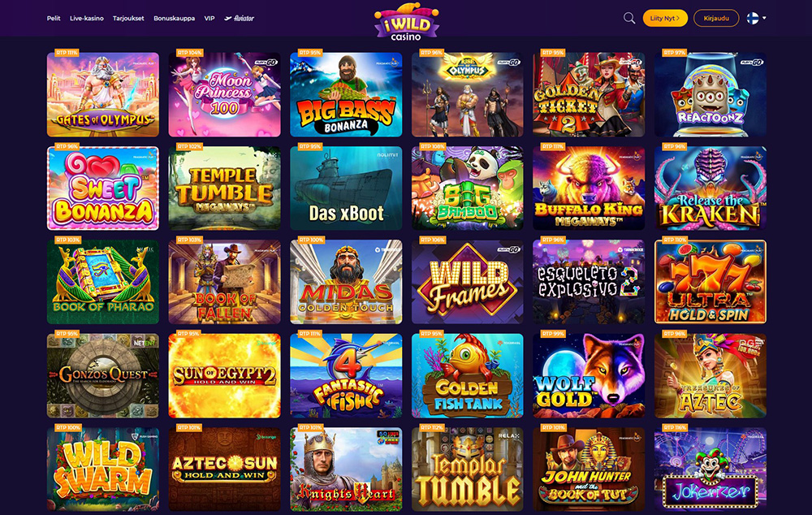Select the Finnish flag language icon
Viewport: 812px width, 515px height.
click(x=753, y=18)
